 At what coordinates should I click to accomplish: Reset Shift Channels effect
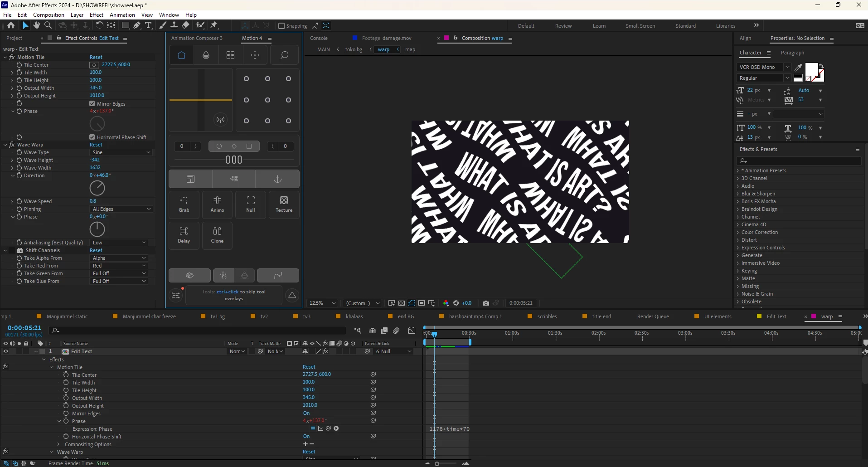click(x=96, y=250)
